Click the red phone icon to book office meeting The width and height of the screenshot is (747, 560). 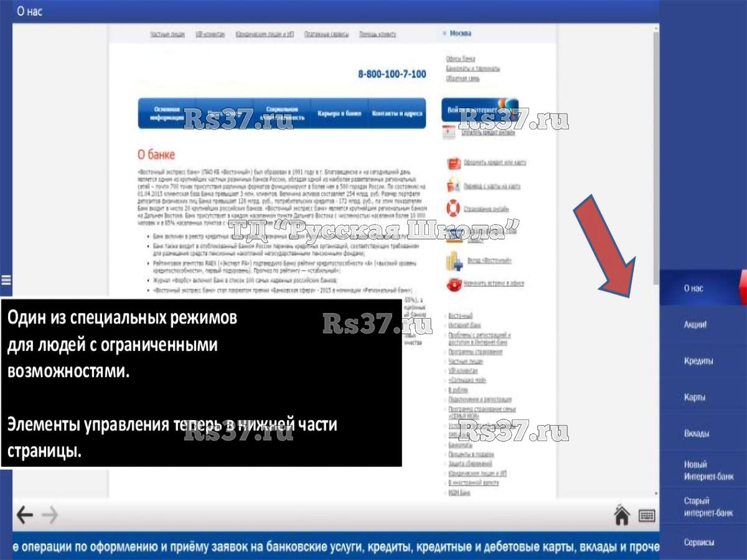(x=454, y=284)
